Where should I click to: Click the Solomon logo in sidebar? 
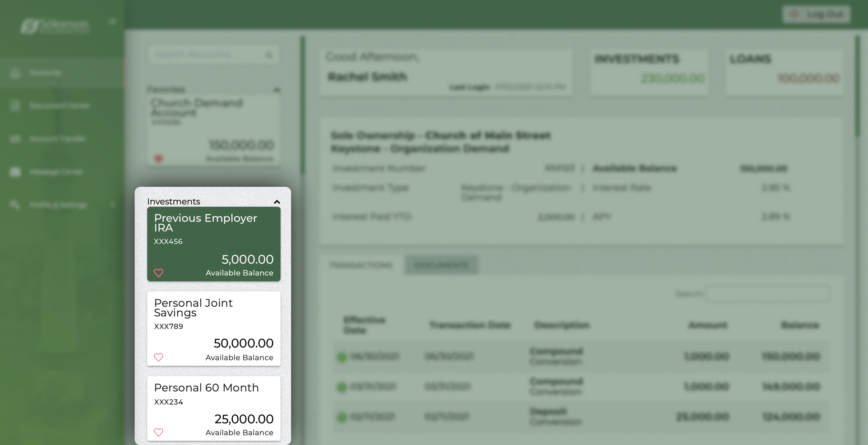coord(55,26)
